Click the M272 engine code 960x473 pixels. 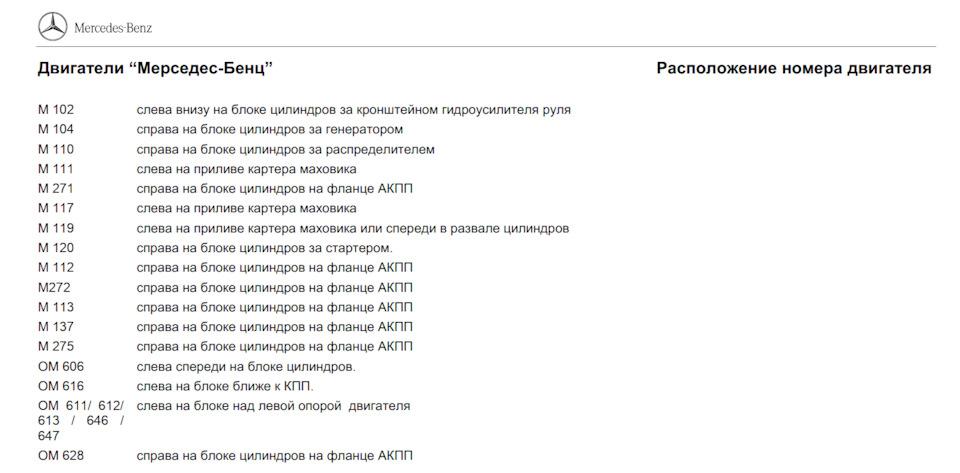[x=54, y=287]
